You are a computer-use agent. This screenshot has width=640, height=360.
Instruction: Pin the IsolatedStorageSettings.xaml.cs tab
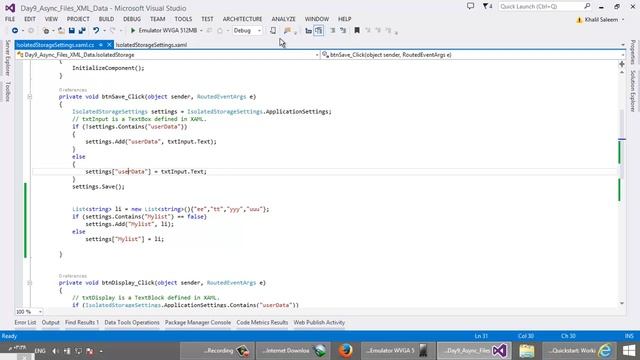click(x=101, y=44)
